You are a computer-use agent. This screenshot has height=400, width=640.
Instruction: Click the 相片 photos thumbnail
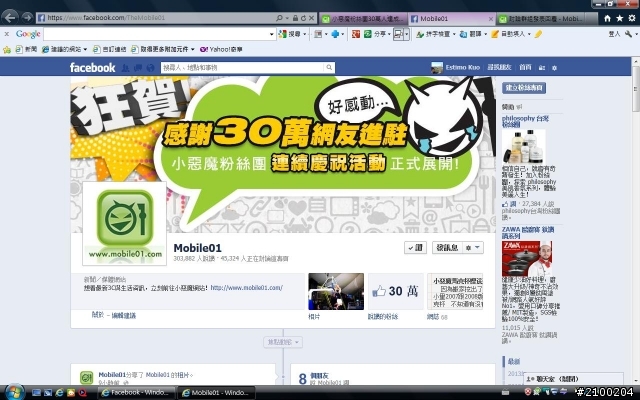[x=336, y=291]
